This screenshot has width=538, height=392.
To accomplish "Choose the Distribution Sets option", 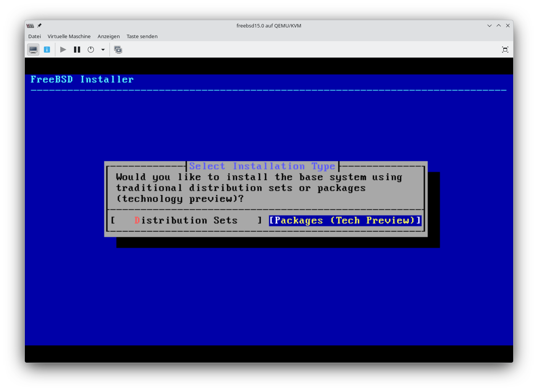I will coord(186,220).
